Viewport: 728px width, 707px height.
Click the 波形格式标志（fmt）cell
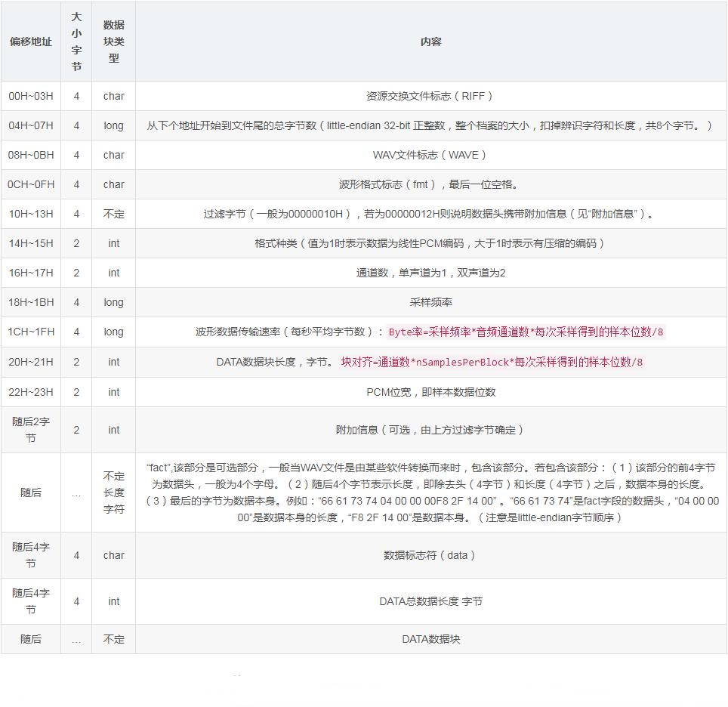point(430,184)
